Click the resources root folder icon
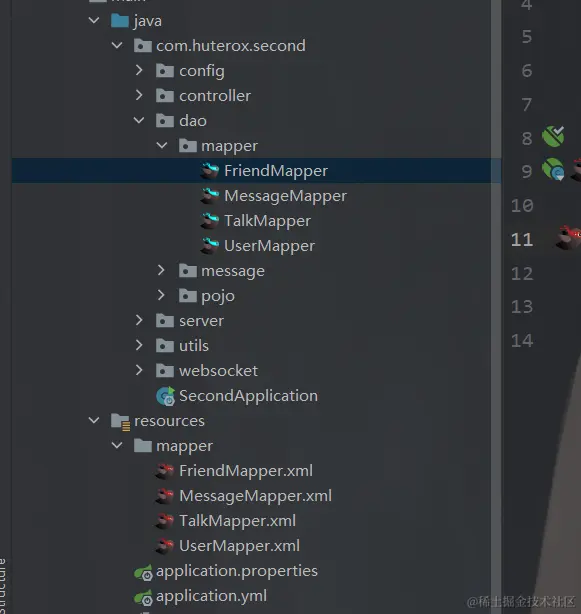The width and height of the screenshot is (581, 614). coord(120,422)
